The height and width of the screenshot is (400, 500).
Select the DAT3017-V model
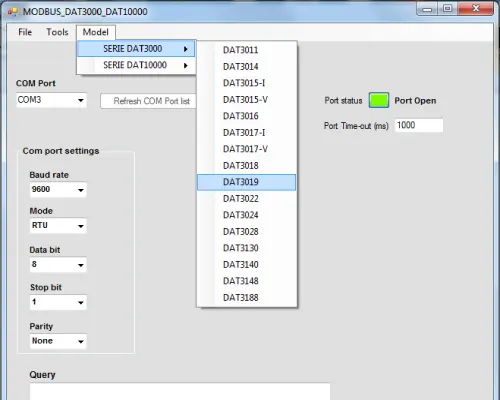click(246, 149)
